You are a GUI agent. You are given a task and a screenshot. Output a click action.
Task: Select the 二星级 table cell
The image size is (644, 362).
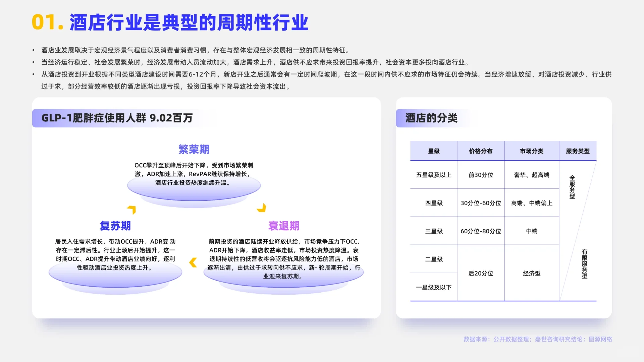[x=434, y=259]
